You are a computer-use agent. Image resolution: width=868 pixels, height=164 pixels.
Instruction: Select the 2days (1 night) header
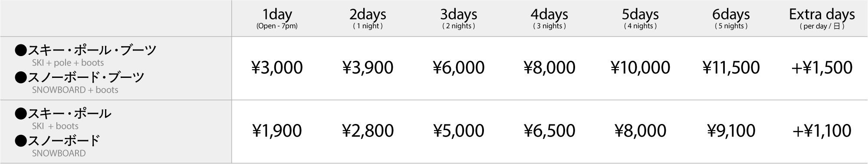(x=368, y=19)
